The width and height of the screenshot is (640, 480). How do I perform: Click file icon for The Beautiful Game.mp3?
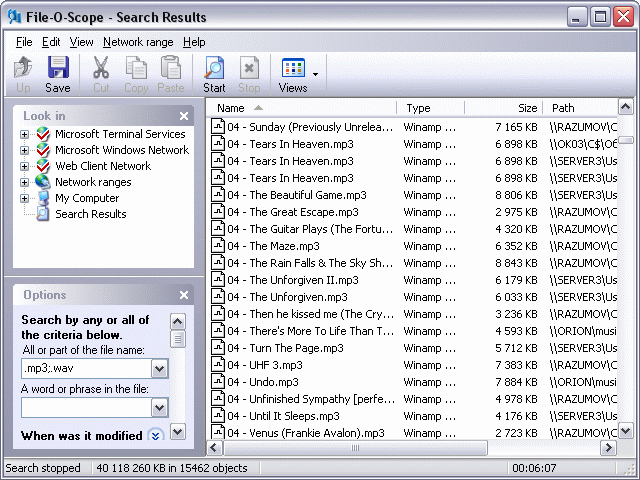[x=218, y=195]
